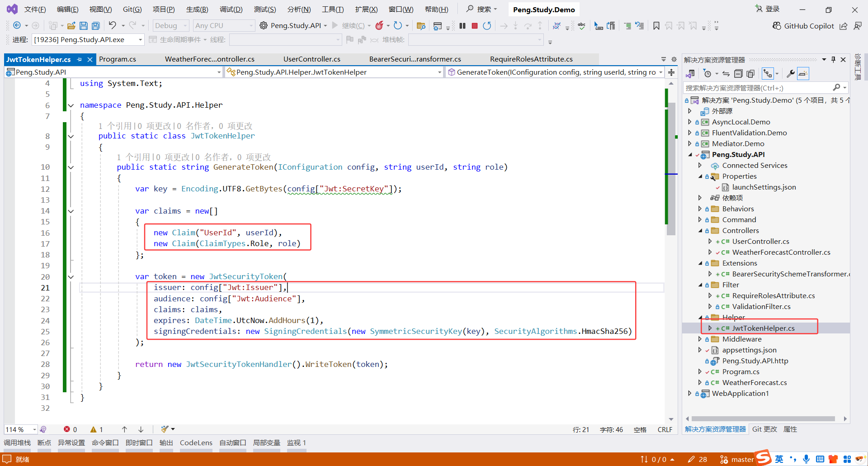This screenshot has width=868, height=466.
Task: Open the Debug configuration dropdown
Action: click(x=171, y=26)
